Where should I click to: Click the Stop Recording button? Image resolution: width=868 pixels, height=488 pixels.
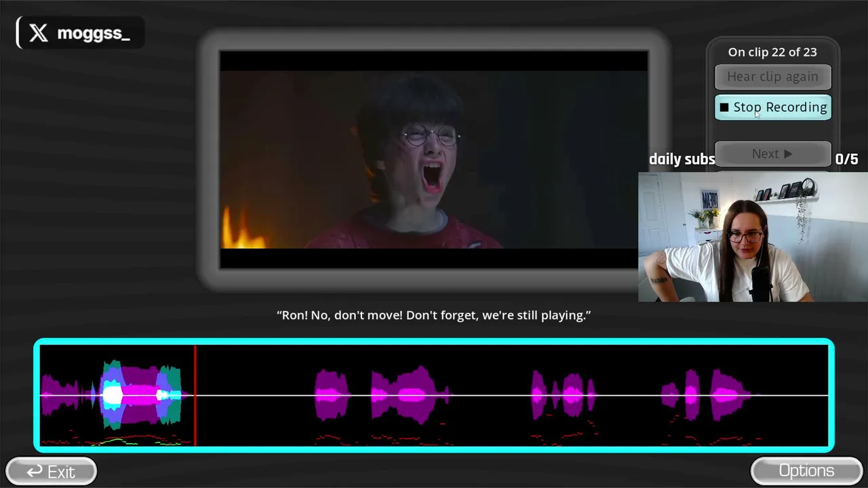click(x=773, y=107)
